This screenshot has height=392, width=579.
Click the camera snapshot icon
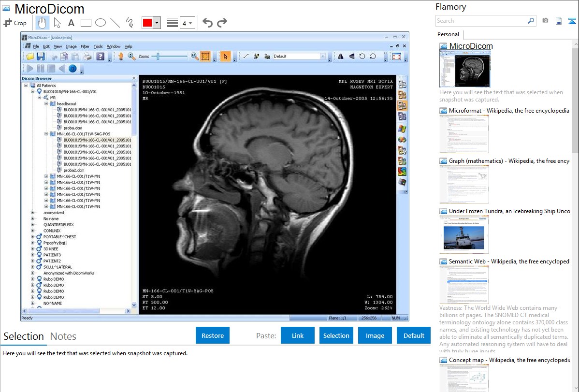click(x=545, y=21)
